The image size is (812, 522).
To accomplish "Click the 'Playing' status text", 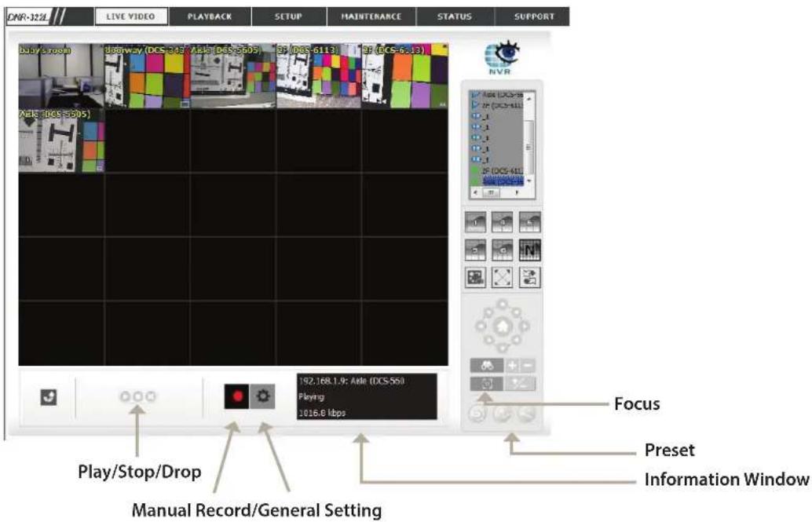I will coord(311,397).
